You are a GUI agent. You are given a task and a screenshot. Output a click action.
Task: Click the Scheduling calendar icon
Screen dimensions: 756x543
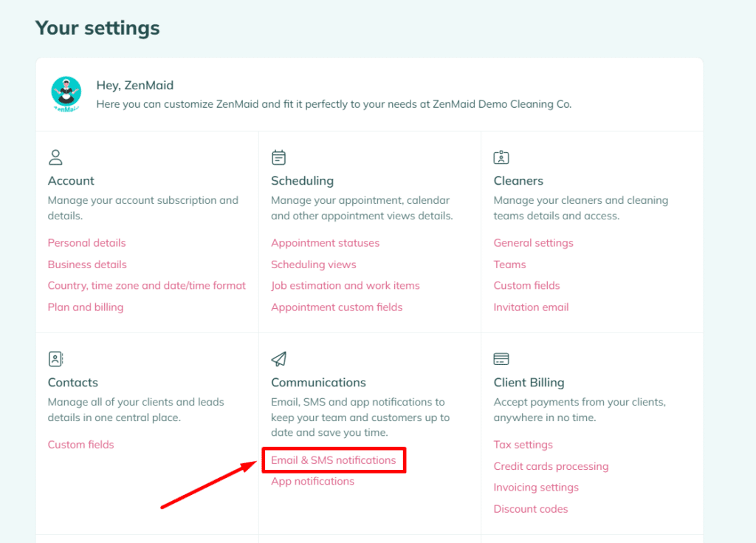[x=278, y=157]
